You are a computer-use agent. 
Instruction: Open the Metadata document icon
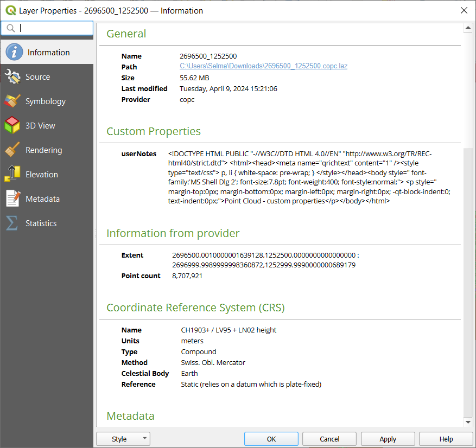point(12,199)
